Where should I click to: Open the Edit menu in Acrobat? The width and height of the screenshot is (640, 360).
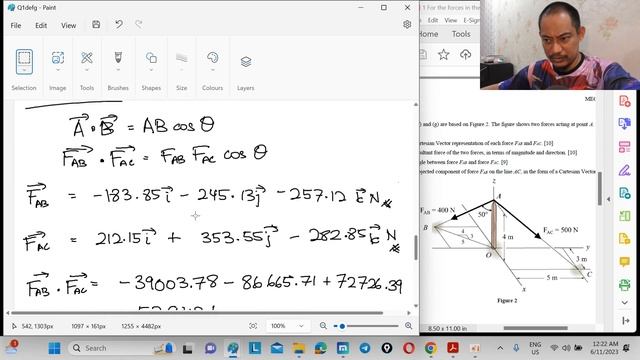point(433,20)
